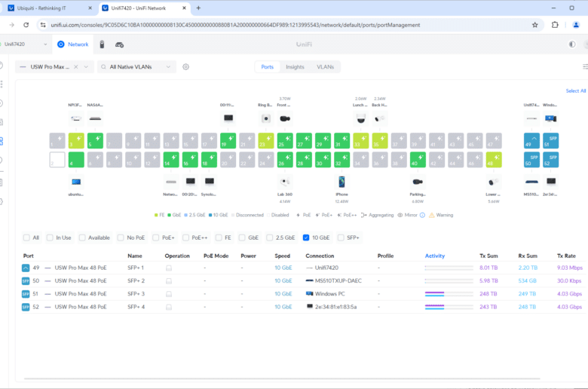Click the Mirror info icon in legend
Screen dimensions: 588x389
422,215
